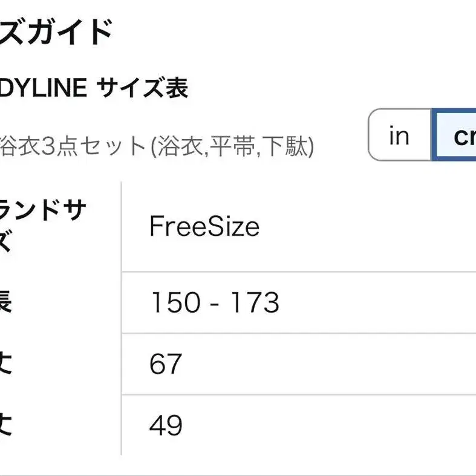Image resolution: width=476 pixels, height=476 pixels.
Task: Switch measurement units to inches
Action: point(400,134)
